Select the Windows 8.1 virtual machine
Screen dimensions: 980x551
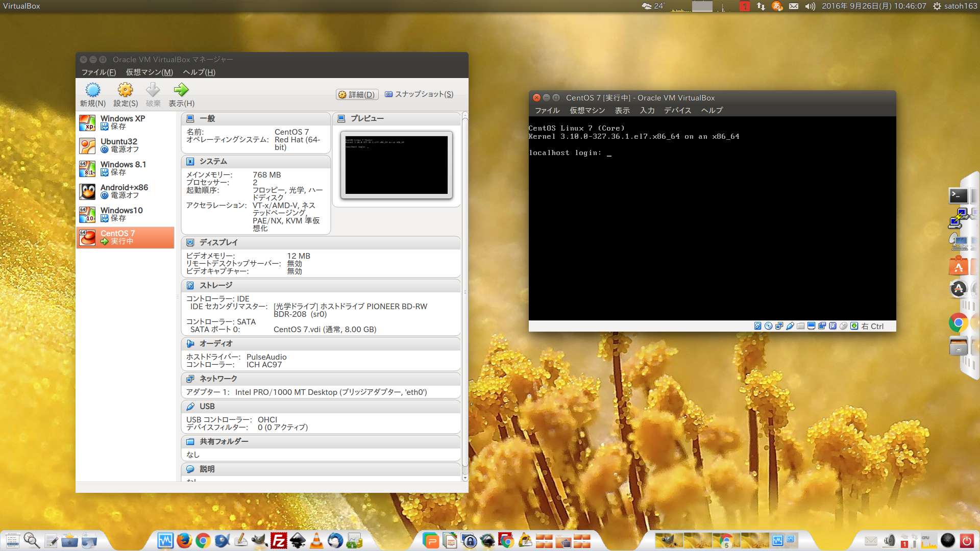click(125, 168)
